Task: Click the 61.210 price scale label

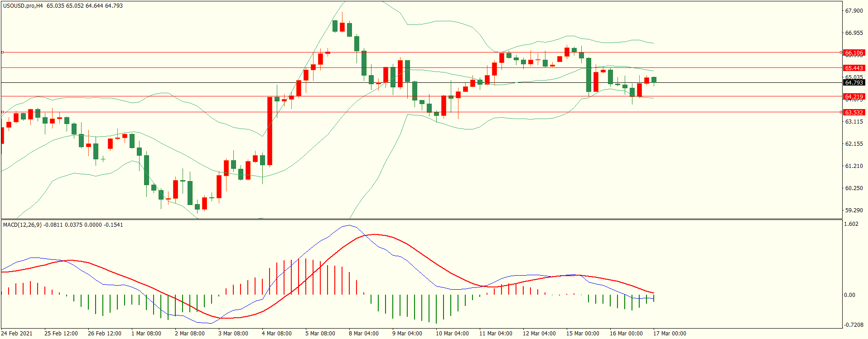Action: click(854, 166)
